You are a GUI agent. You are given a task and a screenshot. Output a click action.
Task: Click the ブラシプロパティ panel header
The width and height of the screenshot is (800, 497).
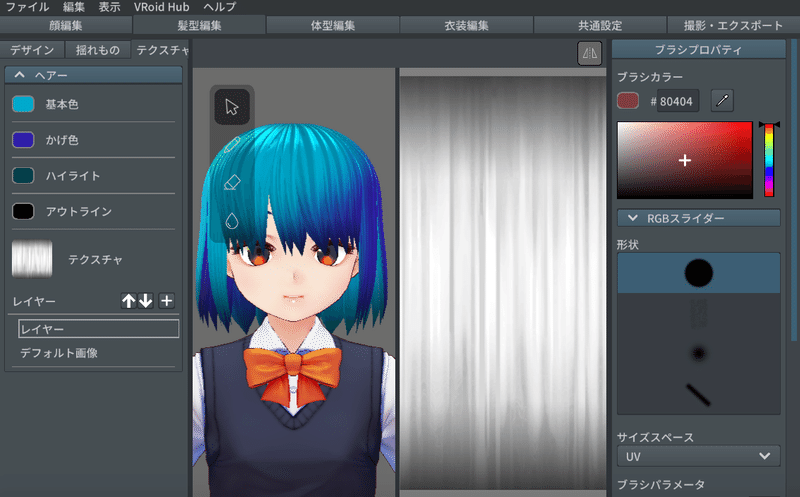(x=698, y=49)
